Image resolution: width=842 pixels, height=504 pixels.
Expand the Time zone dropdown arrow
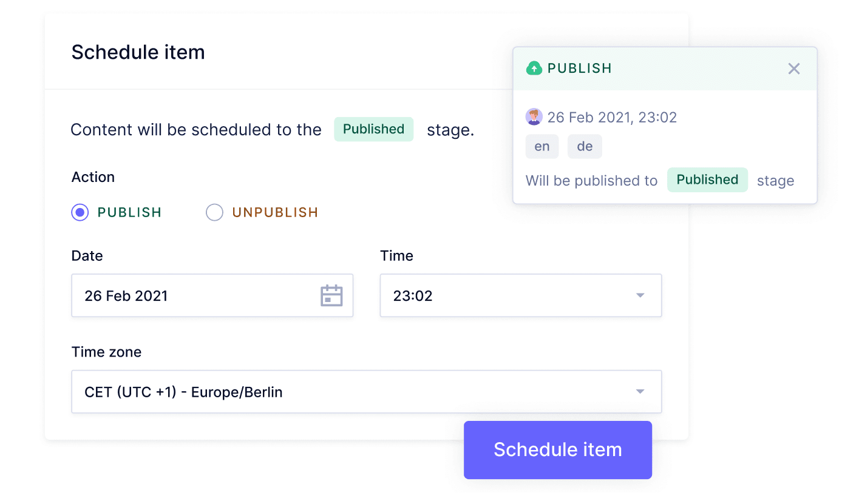point(640,392)
